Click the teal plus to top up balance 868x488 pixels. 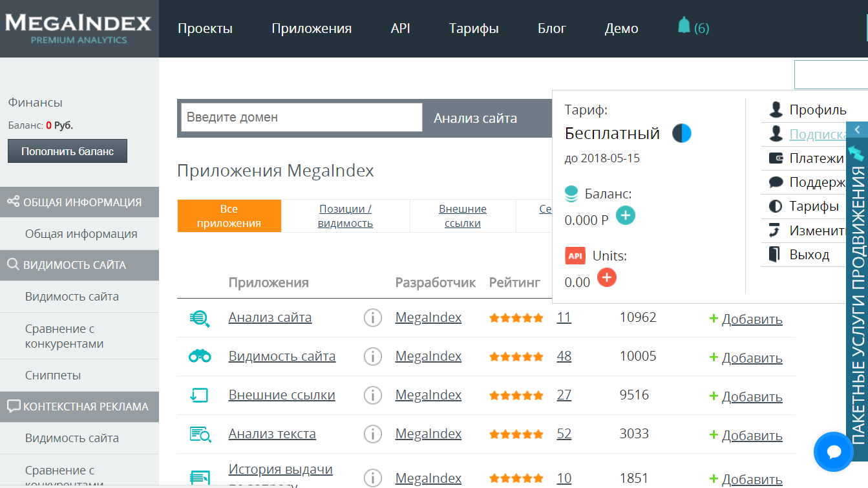coord(625,216)
